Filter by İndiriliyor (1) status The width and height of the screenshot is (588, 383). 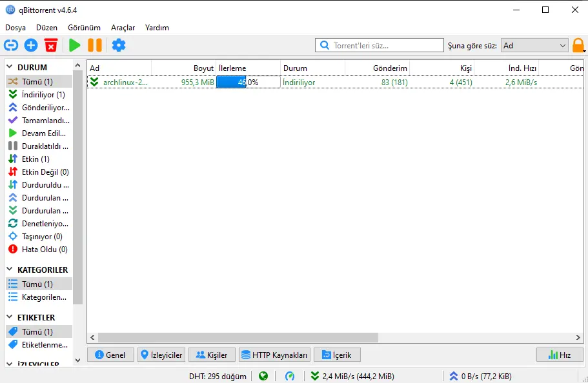pyautogui.click(x=39, y=94)
